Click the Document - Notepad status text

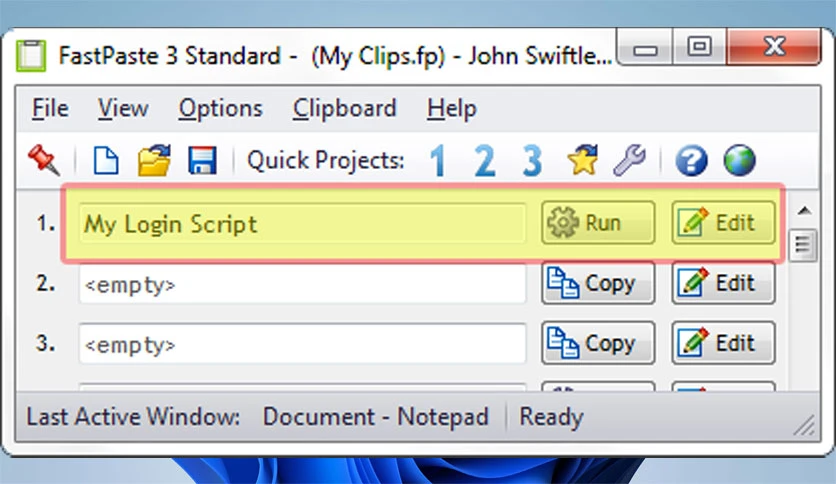pyautogui.click(x=375, y=417)
